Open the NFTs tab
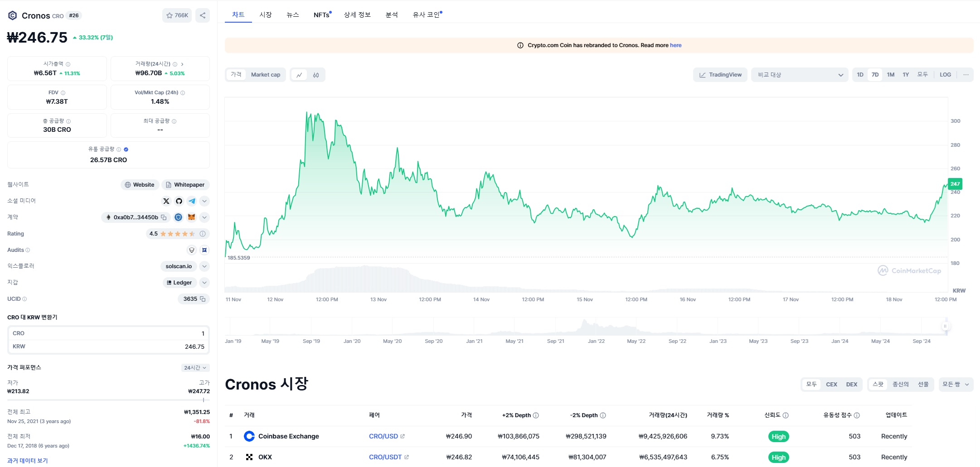This screenshot has height=467, width=980. (x=322, y=15)
